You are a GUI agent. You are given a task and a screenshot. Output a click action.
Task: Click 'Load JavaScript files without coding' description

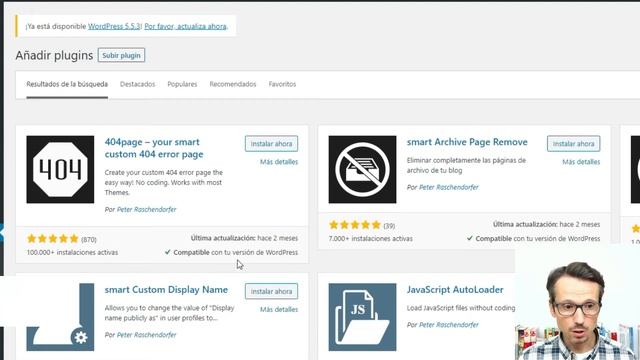coord(461,308)
